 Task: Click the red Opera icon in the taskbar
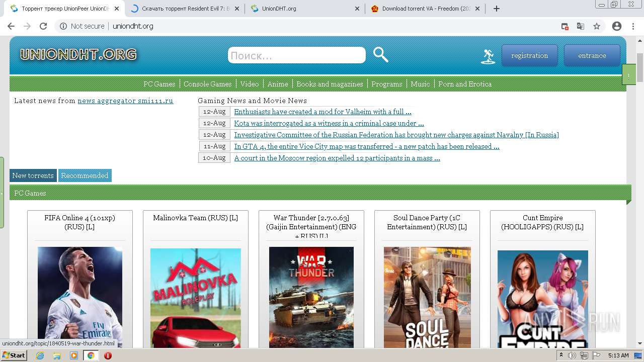pos(108,355)
